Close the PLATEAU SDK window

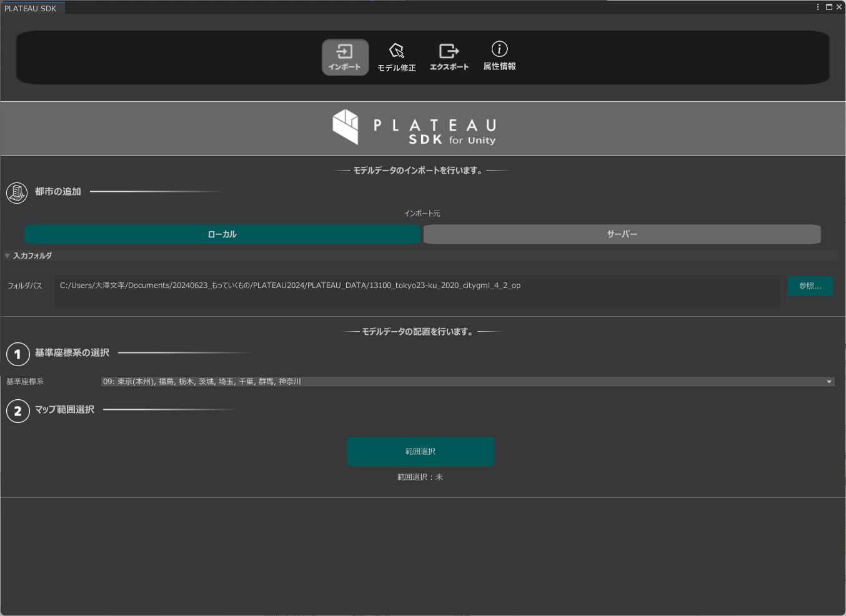click(839, 7)
